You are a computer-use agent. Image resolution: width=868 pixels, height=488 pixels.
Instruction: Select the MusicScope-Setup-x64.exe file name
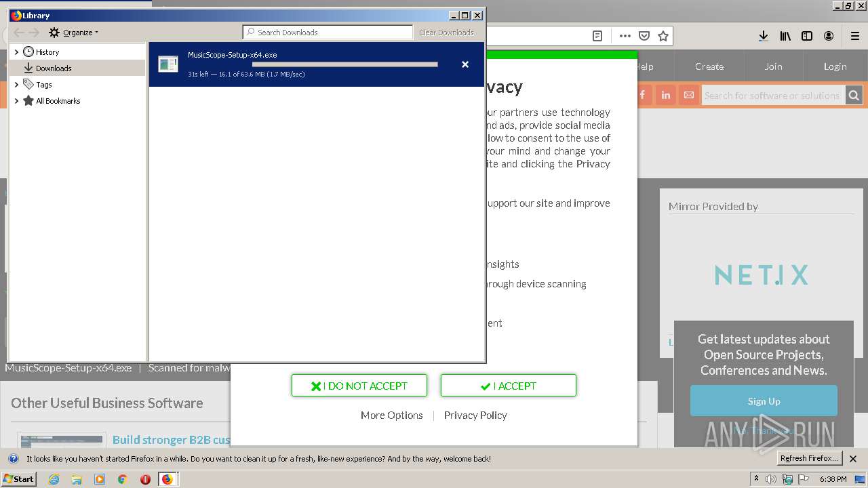coord(233,55)
